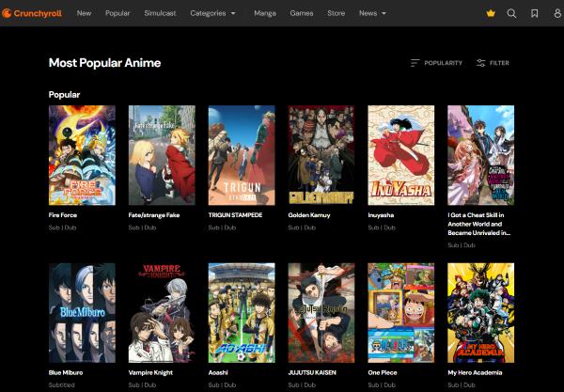Open the Vampire Knight poster
Screen dimensions: 564x392
point(162,312)
